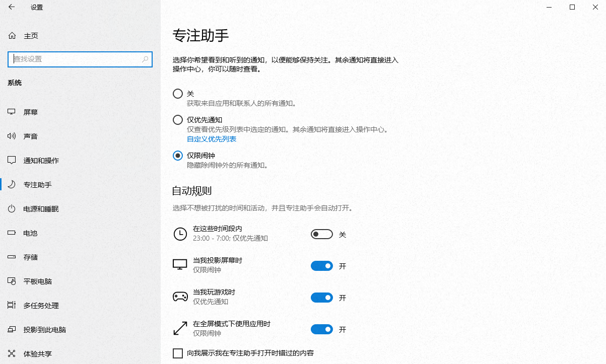
Task: Select the 关 (off) radio button
Action: pos(177,94)
